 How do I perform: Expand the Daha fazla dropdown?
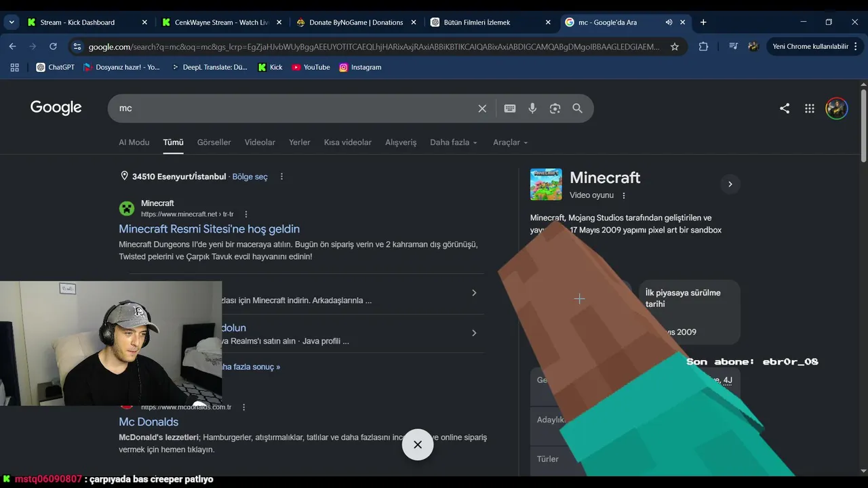coord(454,142)
